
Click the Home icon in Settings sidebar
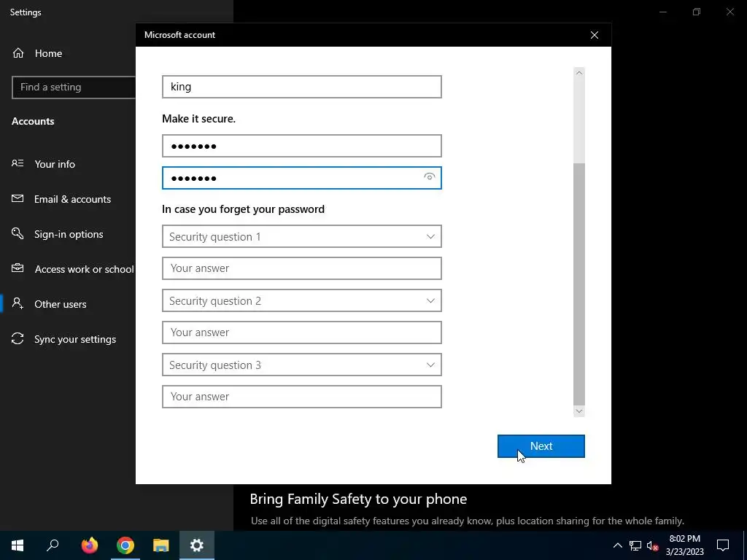(x=18, y=52)
